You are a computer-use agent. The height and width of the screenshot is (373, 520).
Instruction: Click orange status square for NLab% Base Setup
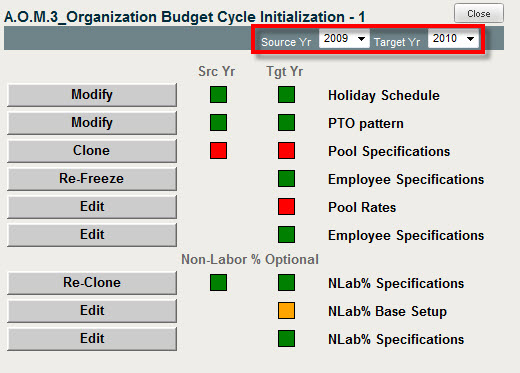coord(286,310)
